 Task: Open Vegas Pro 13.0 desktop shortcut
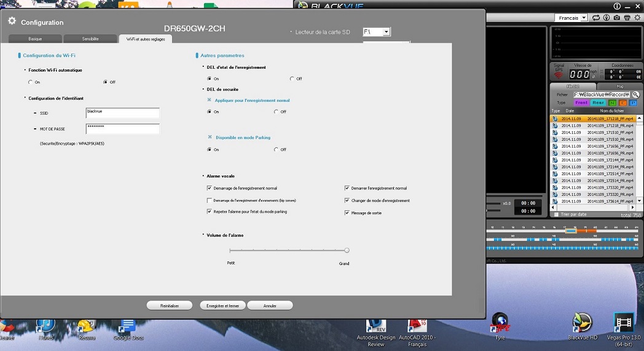pyautogui.click(x=624, y=330)
